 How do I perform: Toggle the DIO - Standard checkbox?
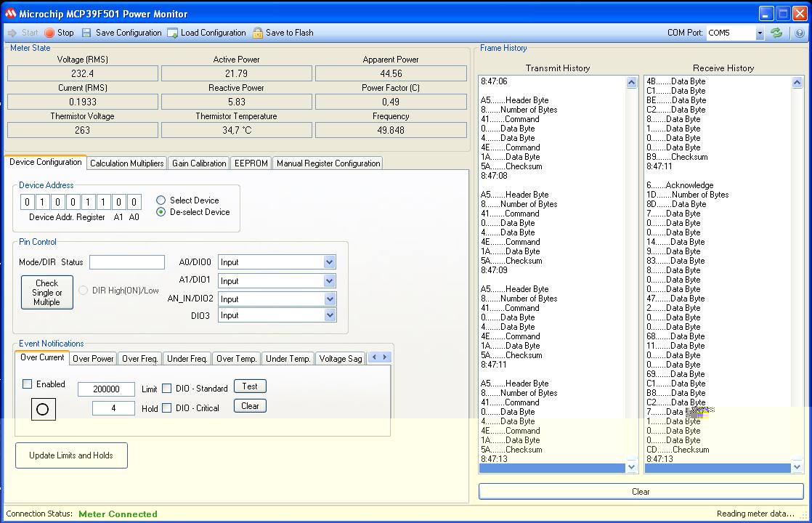point(167,388)
